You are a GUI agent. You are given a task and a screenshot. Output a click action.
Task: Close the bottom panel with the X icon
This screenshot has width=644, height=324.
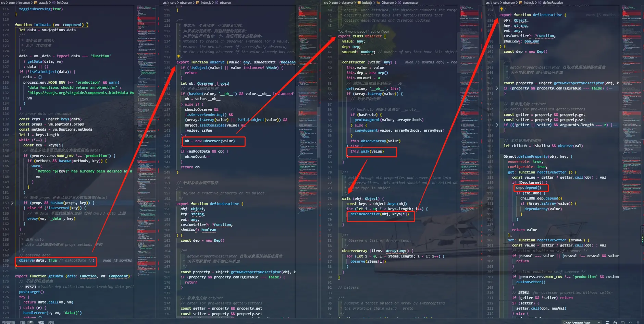(638, 322)
